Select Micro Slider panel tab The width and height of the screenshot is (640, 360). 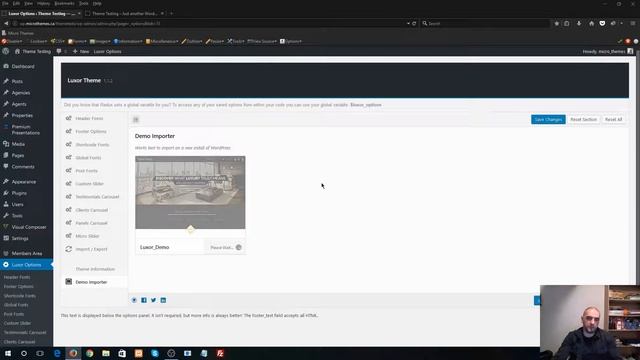click(x=87, y=236)
